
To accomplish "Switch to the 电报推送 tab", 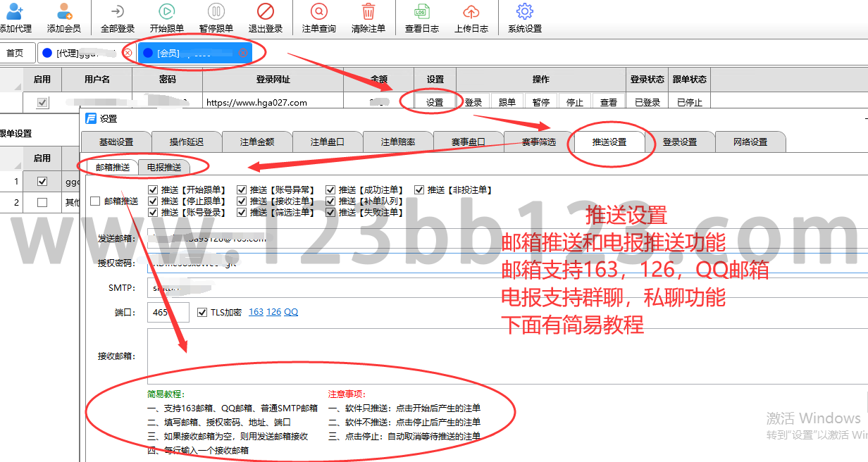I will point(163,168).
